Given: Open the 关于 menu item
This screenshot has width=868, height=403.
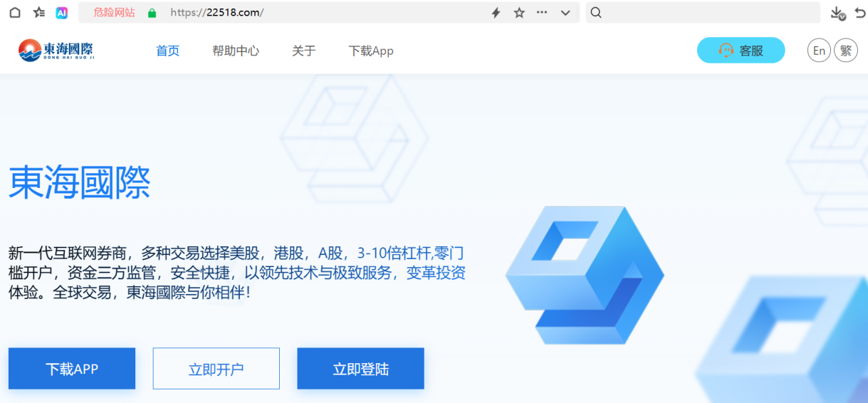Looking at the screenshot, I should [x=304, y=51].
